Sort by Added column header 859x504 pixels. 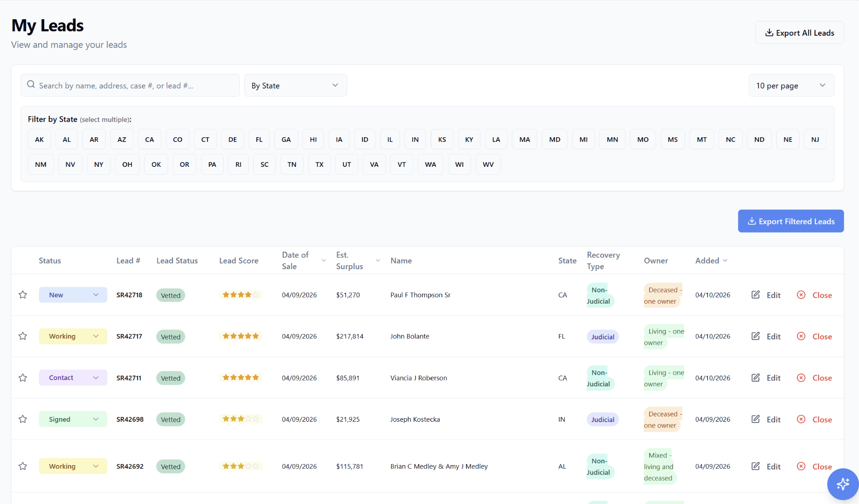click(x=711, y=261)
